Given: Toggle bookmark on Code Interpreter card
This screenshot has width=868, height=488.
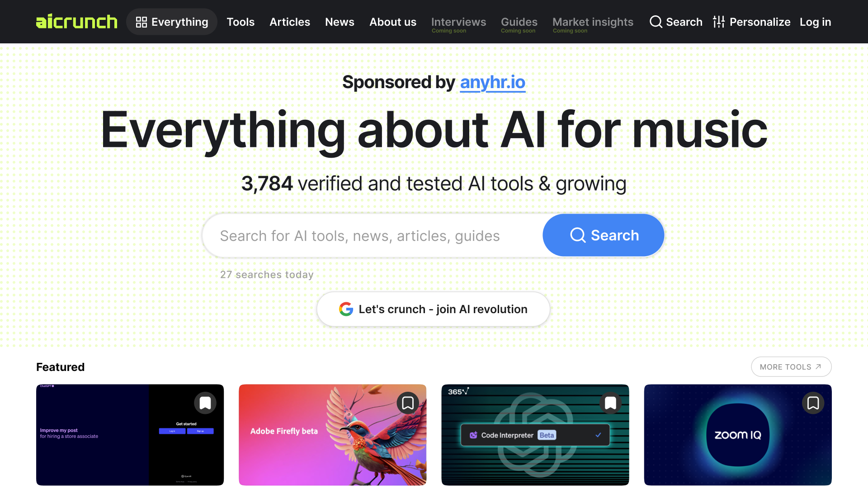Looking at the screenshot, I should point(610,403).
